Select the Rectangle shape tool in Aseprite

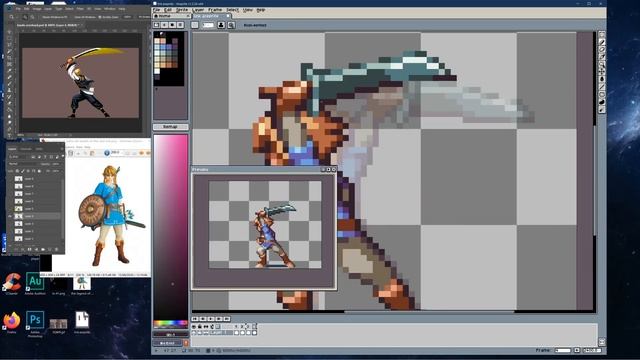coord(602,93)
